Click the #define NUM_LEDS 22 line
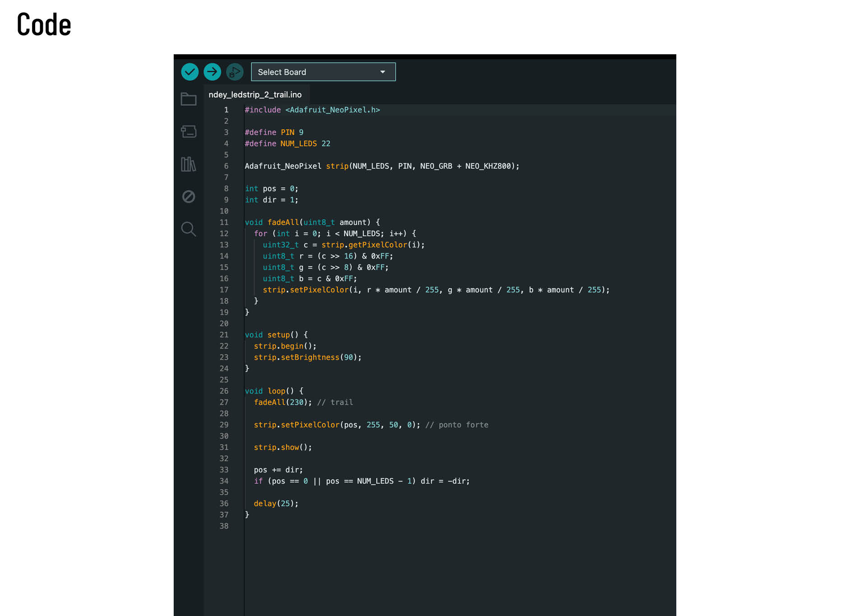Viewport: 850px width, 616px height. click(287, 144)
